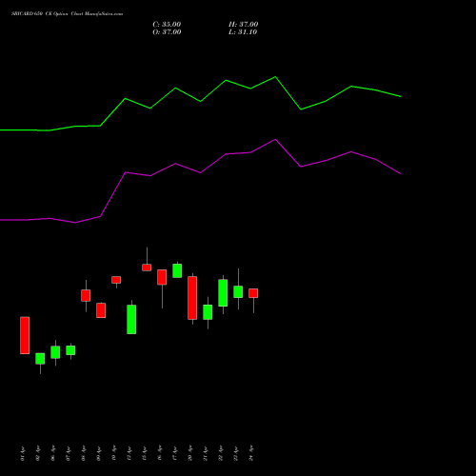Click the 20 Apr date label
Viewport: 476px width, 476px height.
(x=190, y=453)
